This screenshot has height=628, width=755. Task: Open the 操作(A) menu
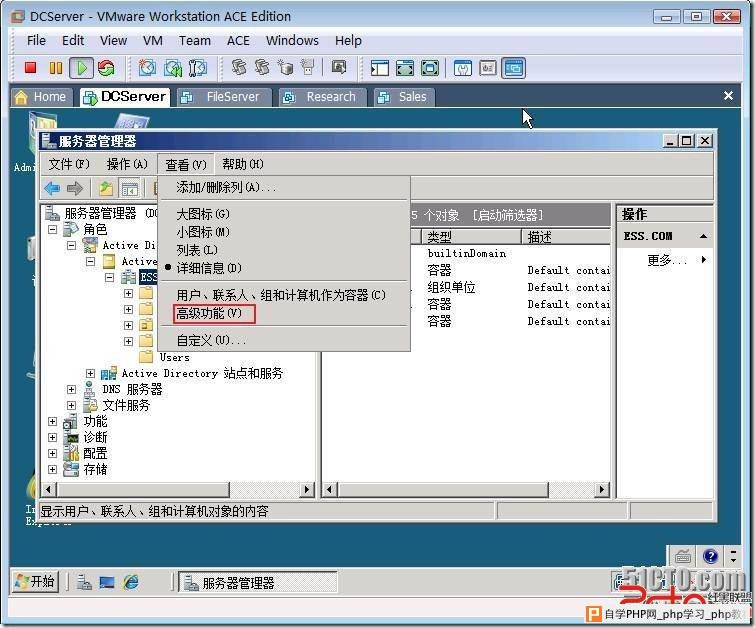tap(127, 164)
